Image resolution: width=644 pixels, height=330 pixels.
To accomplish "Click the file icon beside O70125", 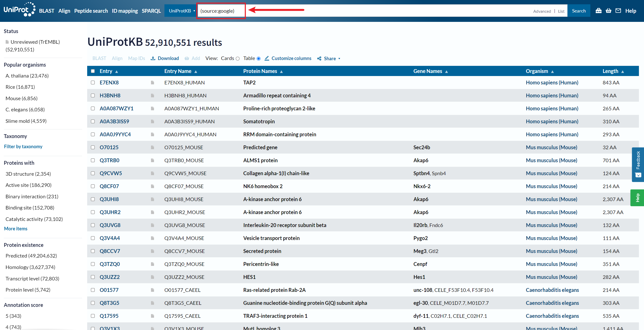I will point(152,147).
